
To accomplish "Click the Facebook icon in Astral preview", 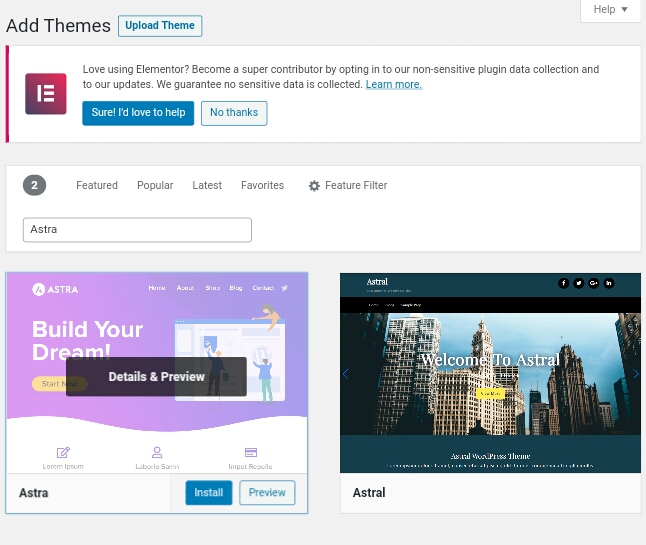I will tap(563, 283).
